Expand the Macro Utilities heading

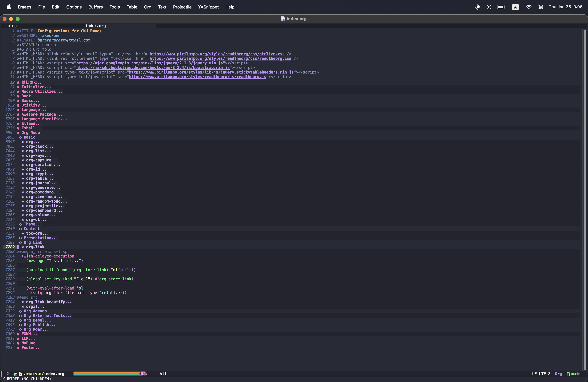tap(42, 91)
